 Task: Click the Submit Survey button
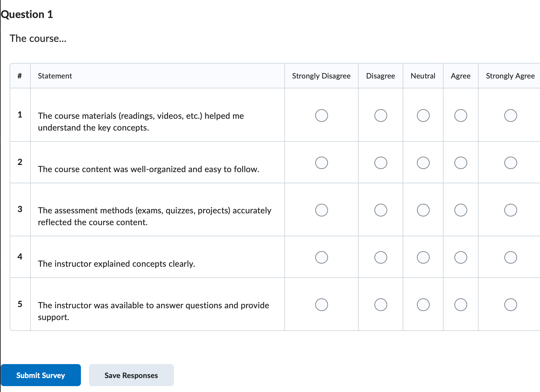tap(41, 375)
